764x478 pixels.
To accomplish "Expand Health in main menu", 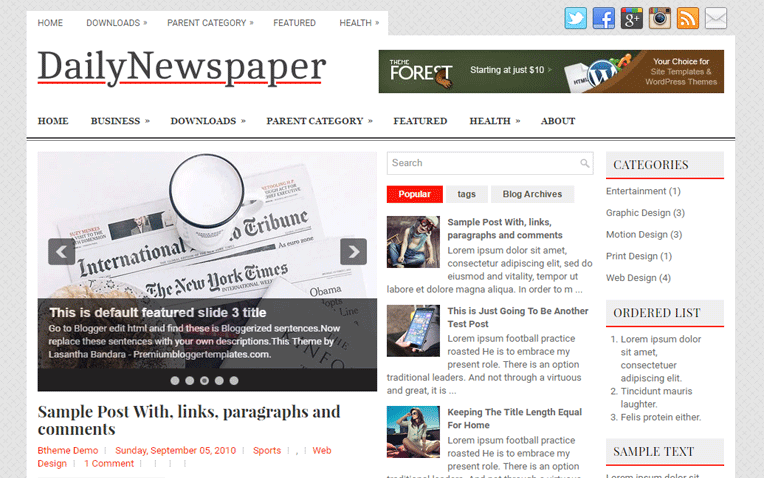I will [495, 121].
